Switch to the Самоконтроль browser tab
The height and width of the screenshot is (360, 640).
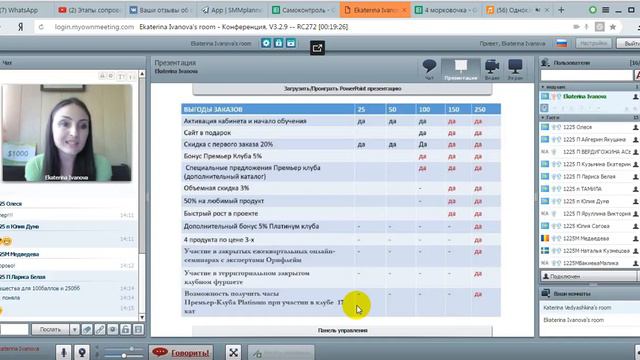click(x=303, y=10)
